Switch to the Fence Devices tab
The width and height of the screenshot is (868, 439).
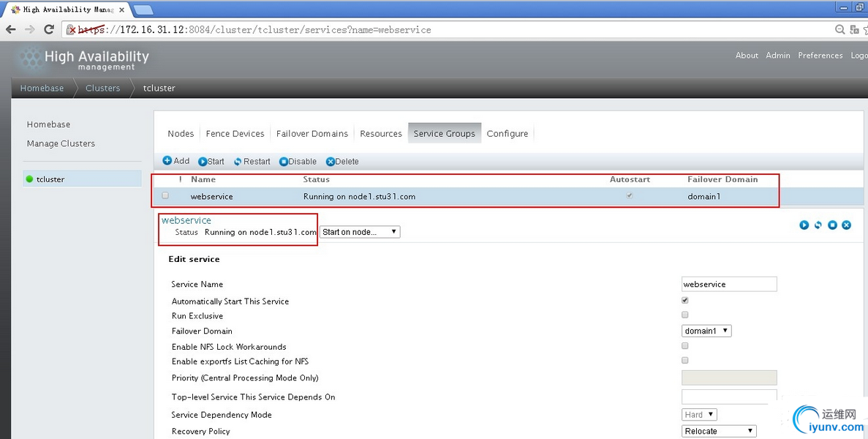[235, 133]
